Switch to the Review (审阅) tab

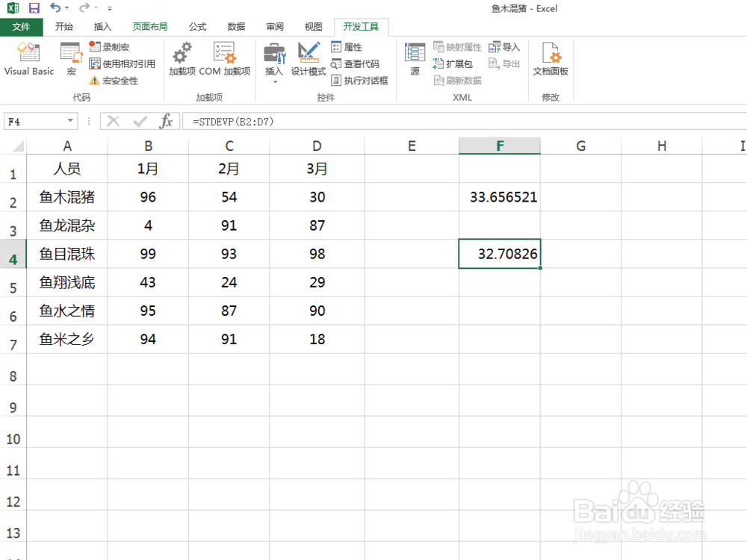click(x=274, y=27)
